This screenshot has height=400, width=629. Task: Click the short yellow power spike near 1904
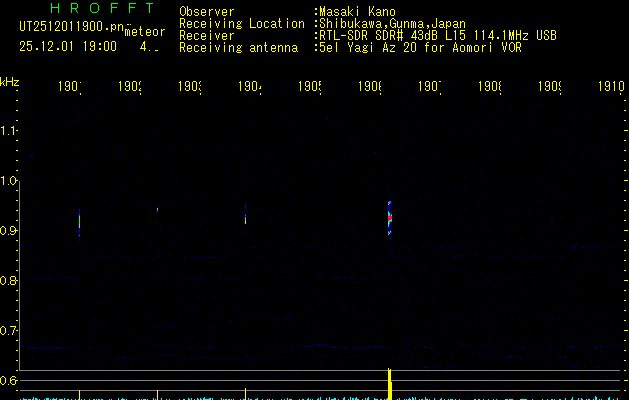[246, 394]
